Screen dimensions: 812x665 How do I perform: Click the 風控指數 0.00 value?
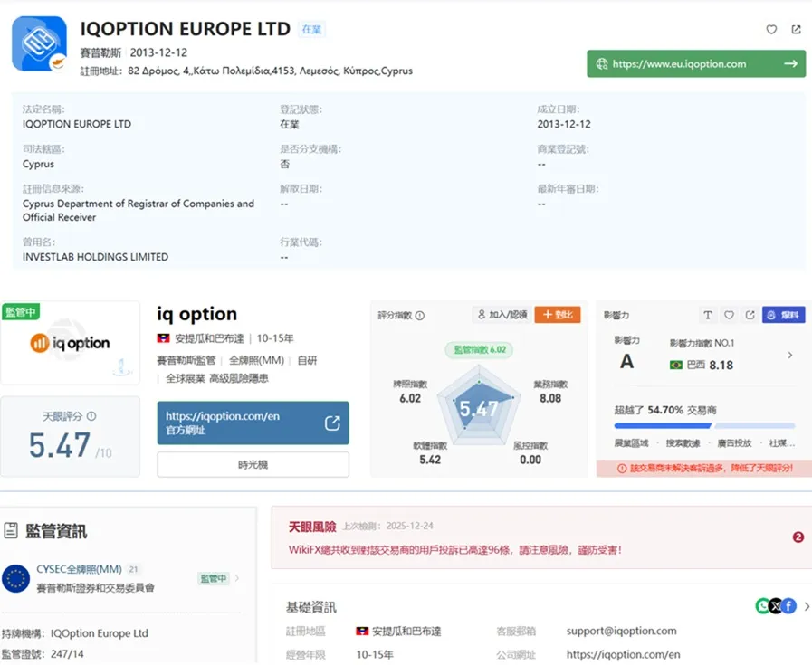point(530,460)
